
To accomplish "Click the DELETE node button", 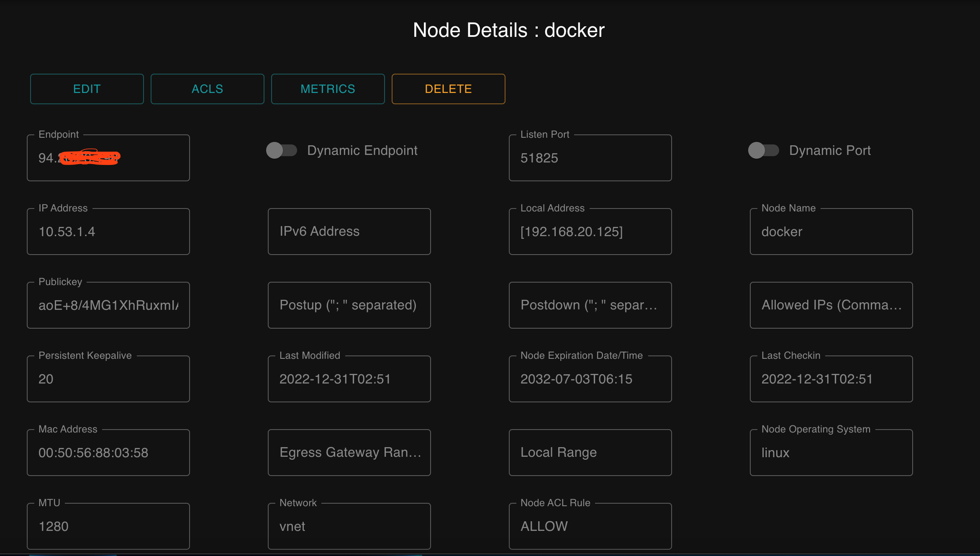I will (449, 89).
